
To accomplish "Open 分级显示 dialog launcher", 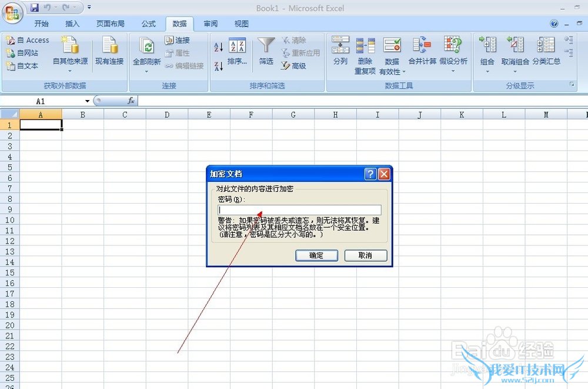I will [572, 85].
